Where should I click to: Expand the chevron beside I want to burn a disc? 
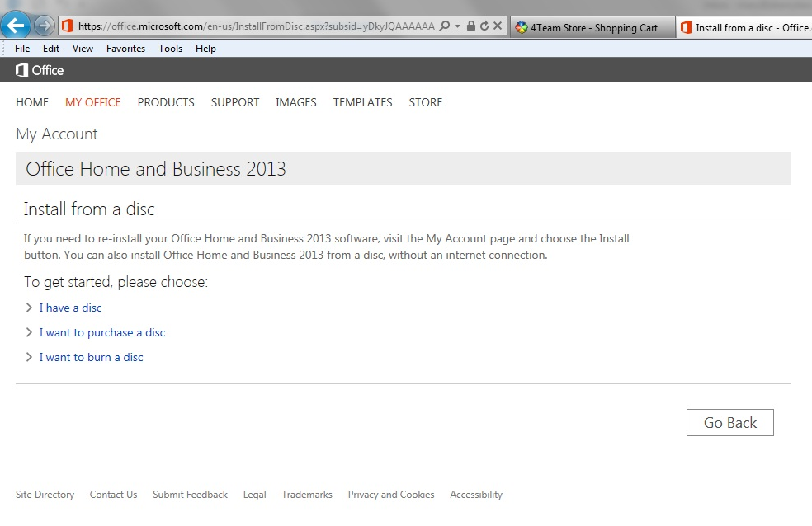pyautogui.click(x=30, y=357)
